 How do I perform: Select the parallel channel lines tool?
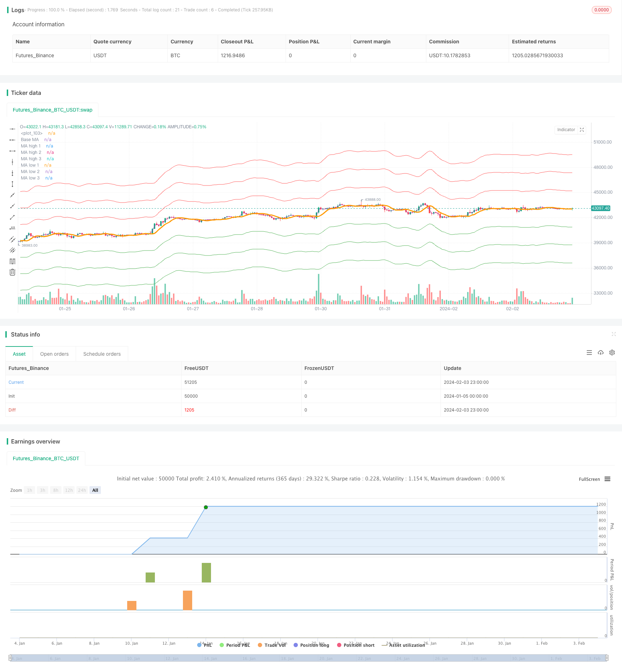pos(12,239)
